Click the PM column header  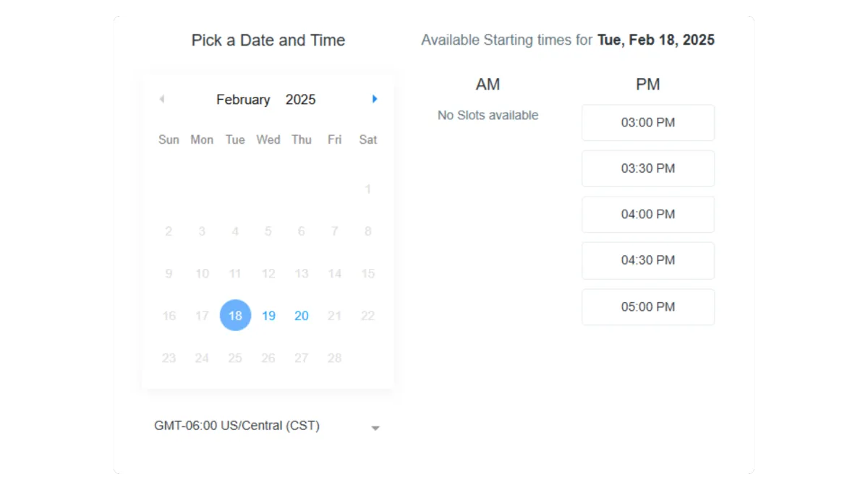coord(648,85)
